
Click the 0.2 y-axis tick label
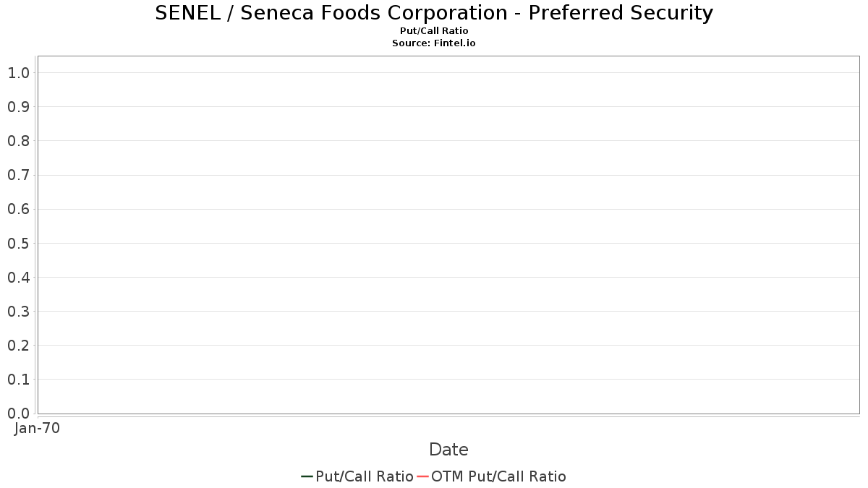18,346
